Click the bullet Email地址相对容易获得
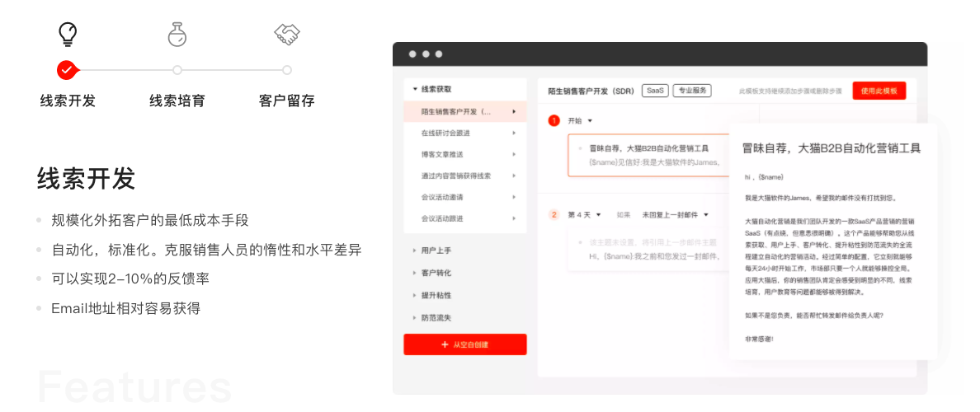Screen dimensions: 980x412 [x=125, y=308]
